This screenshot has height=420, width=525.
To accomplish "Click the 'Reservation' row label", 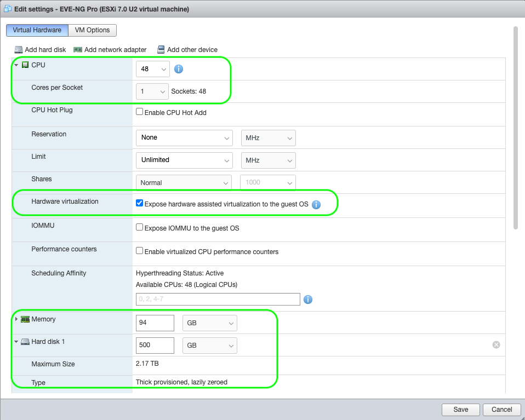I will point(49,134).
